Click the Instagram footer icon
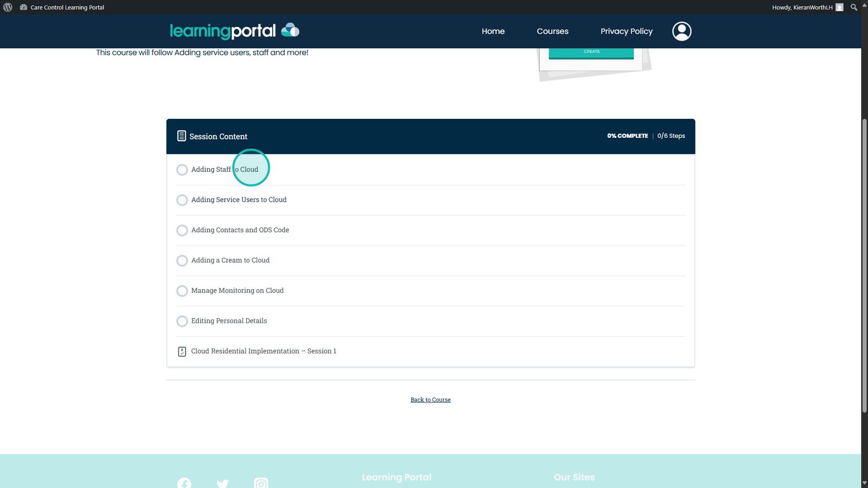 pyautogui.click(x=261, y=483)
